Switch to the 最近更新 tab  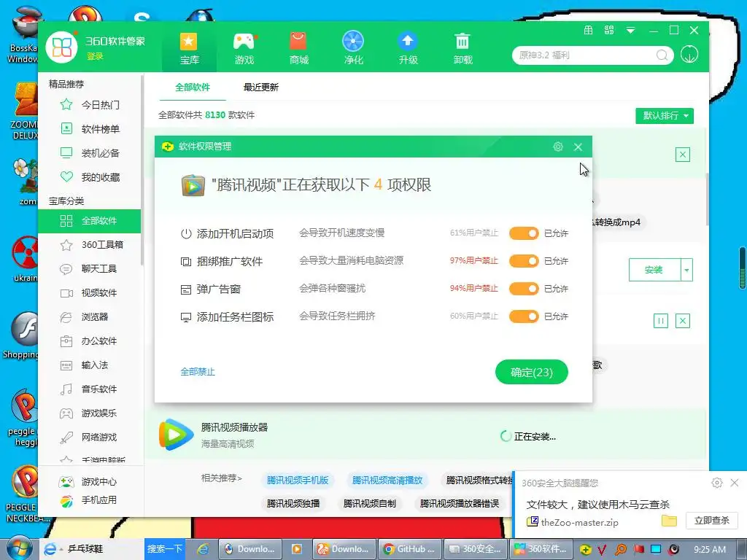(260, 87)
